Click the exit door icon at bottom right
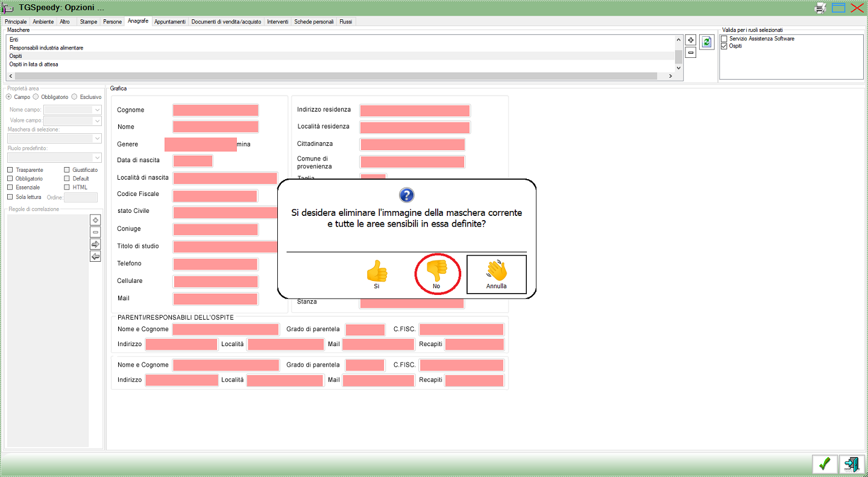Viewport: 868px width, 477px height. pyautogui.click(x=851, y=464)
